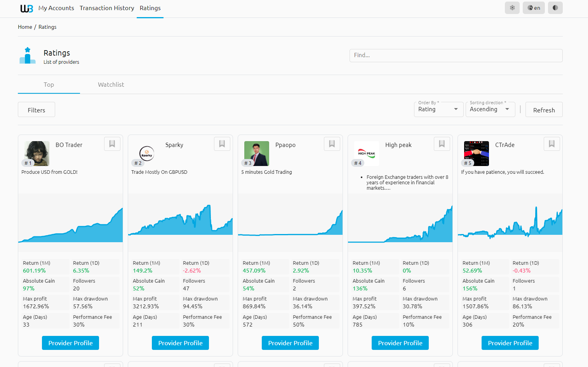
Task: Click the 'CTrAde' provider name
Action: click(x=505, y=145)
